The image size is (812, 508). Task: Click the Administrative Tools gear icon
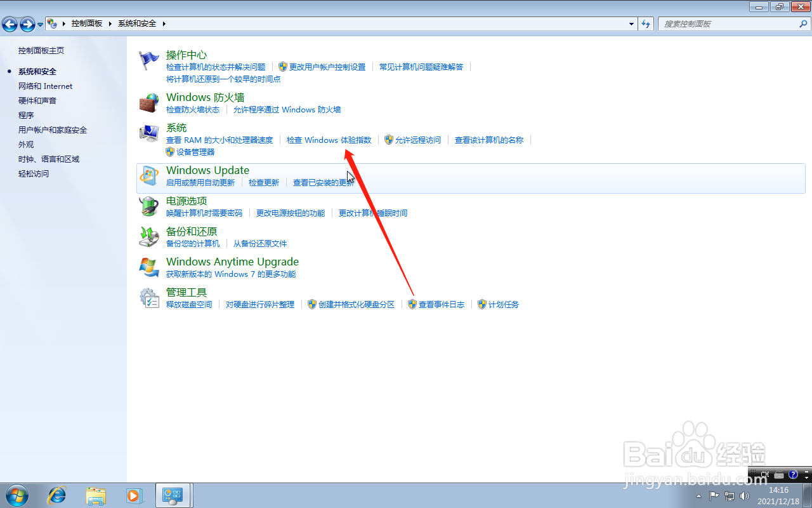tap(149, 298)
